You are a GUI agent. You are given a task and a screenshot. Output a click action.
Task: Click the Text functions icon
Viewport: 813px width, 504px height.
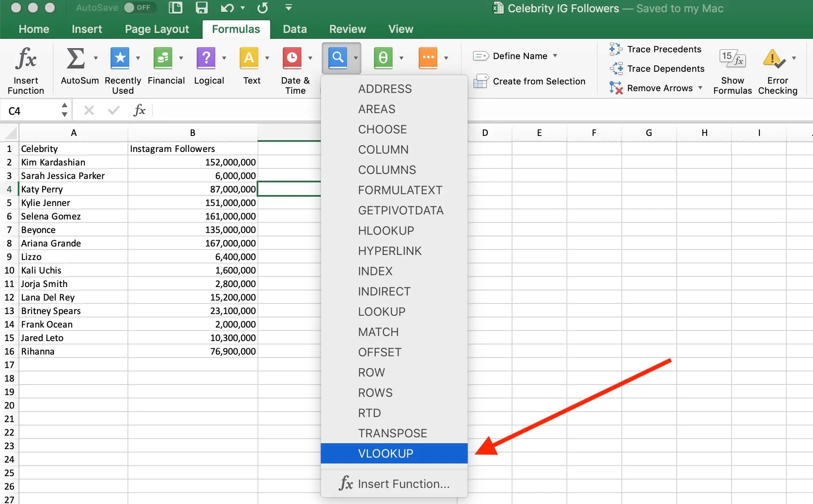[x=249, y=58]
